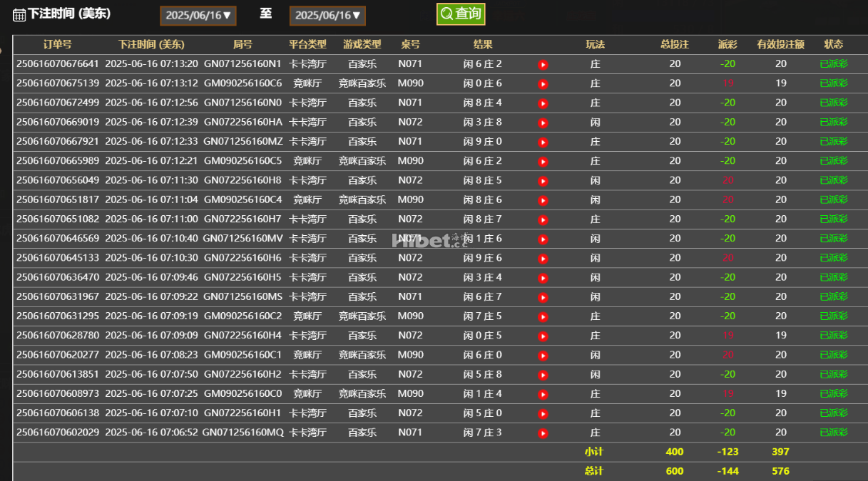Sort by 下注时间 (美东) column header
The image size is (868, 481).
coord(151,44)
